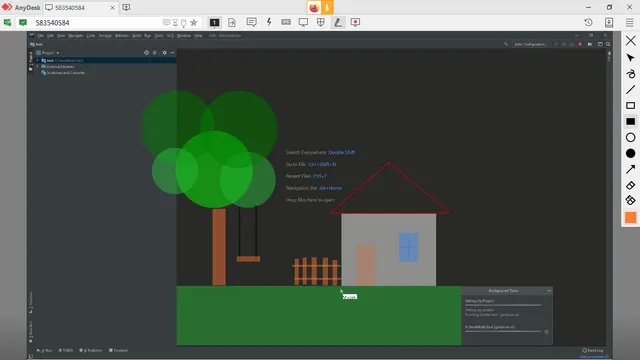This screenshot has width=640, height=360.
Task: Select the pointer arrow whiteboard tool
Action: pyautogui.click(x=631, y=58)
